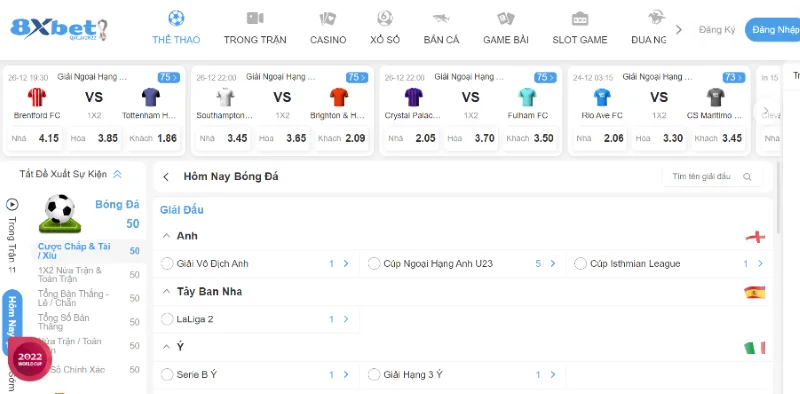Select the Giải Vô Địch Anh radio

(167, 264)
